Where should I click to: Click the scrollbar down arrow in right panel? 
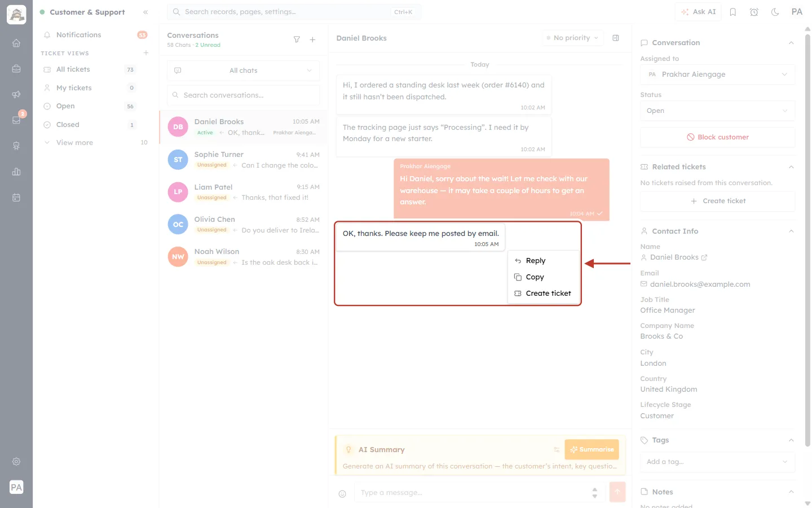[x=807, y=503]
